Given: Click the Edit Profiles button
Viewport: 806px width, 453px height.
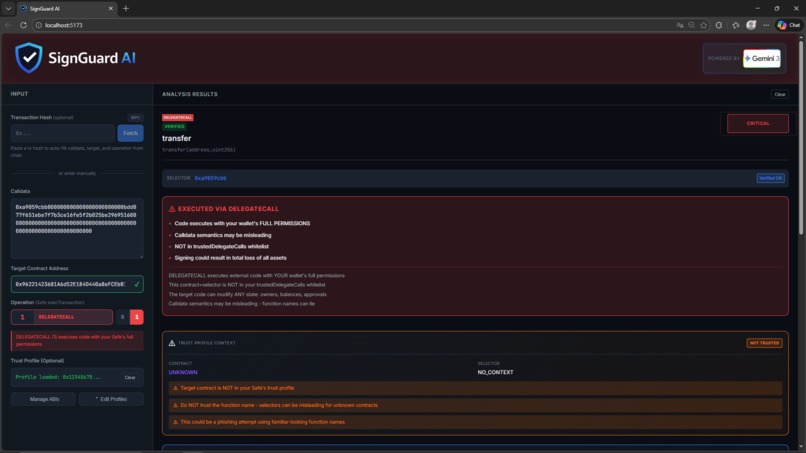Looking at the screenshot, I should [x=111, y=399].
